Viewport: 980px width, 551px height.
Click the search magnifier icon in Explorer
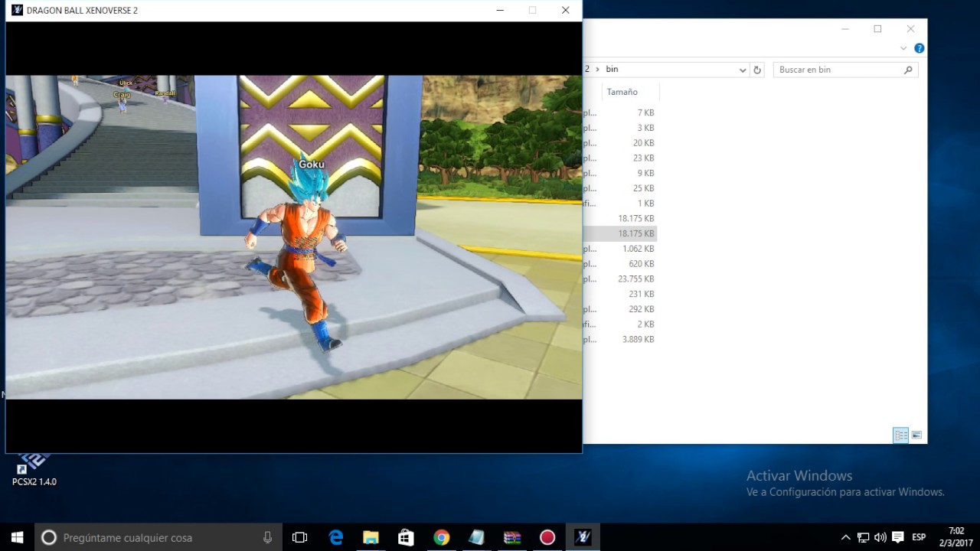[x=908, y=70]
